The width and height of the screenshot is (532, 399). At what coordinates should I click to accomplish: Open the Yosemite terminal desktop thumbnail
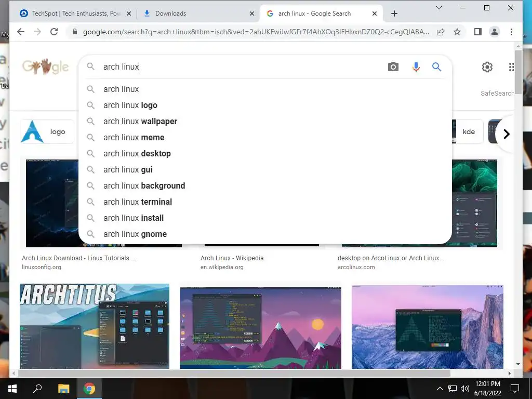[428, 327]
